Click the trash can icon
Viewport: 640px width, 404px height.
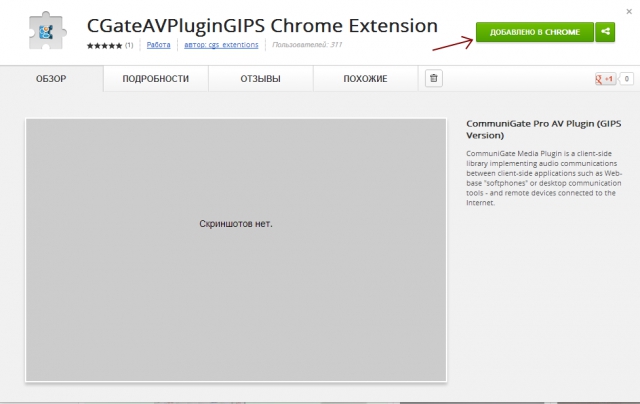(433, 78)
